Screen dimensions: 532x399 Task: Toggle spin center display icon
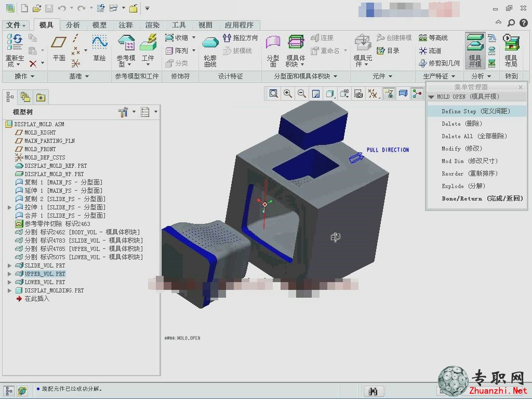(x=417, y=94)
